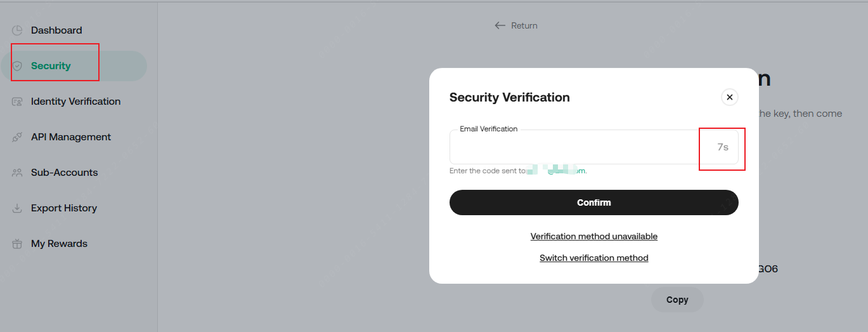Image resolution: width=868 pixels, height=332 pixels.
Task: Open Sub-Accounts from the sidebar
Action: coord(64,173)
